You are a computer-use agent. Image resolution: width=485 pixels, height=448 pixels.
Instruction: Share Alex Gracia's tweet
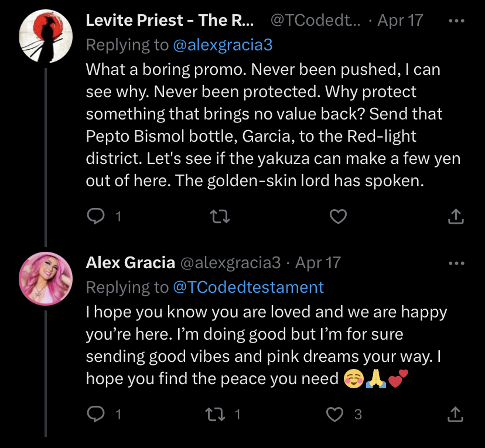(x=455, y=414)
